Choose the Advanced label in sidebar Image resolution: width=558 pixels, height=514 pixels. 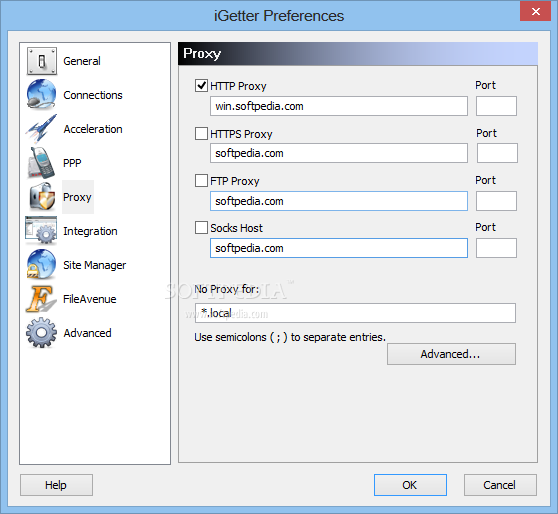click(x=88, y=333)
